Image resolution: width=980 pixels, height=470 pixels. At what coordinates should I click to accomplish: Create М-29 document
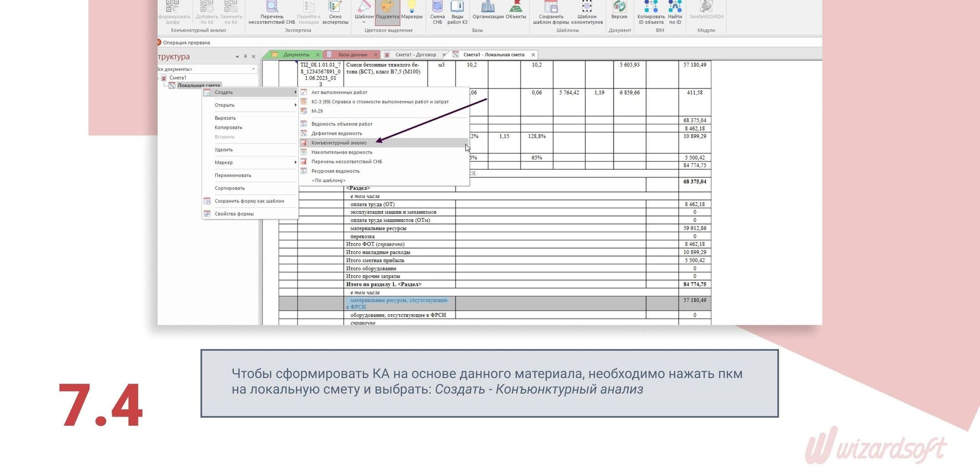(x=317, y=111)
